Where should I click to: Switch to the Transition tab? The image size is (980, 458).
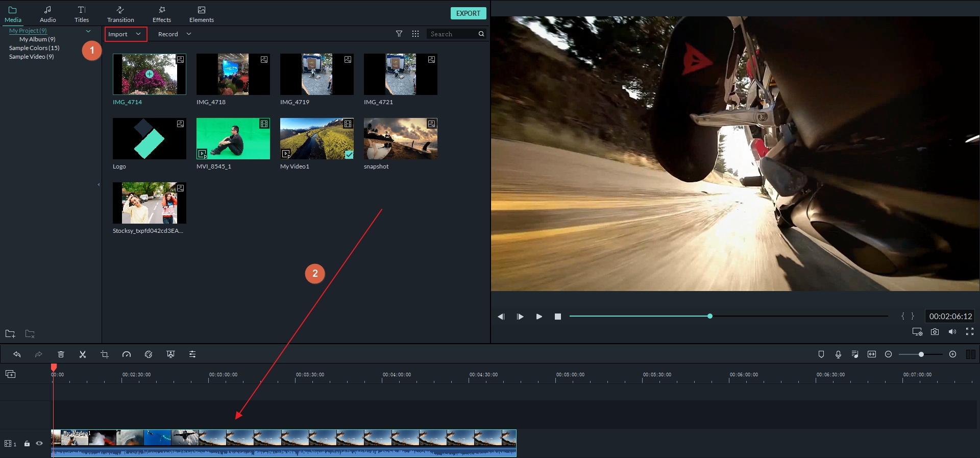coord(120,14)
